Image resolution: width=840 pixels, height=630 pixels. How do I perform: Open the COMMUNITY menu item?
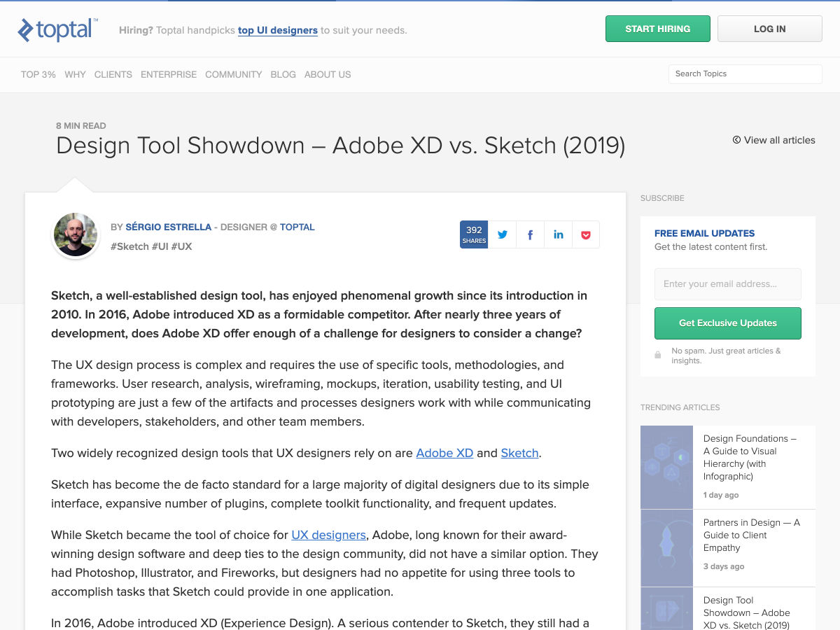click(x=234, y=74)
